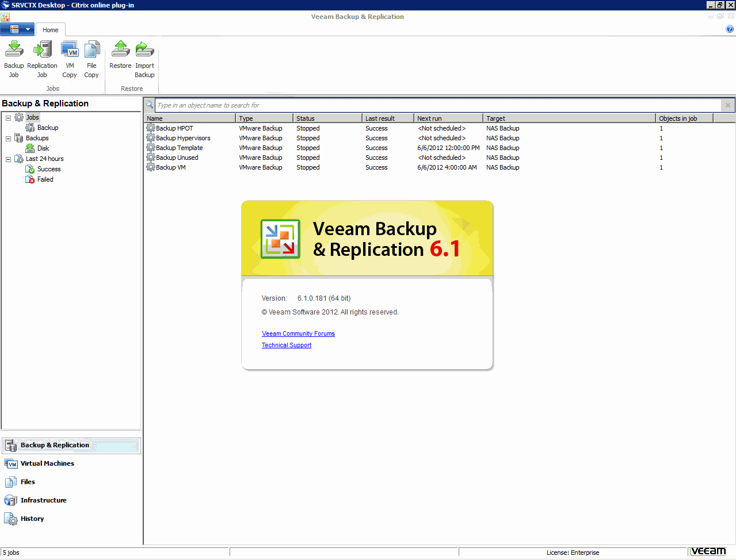Select the Jobs tree item
This screenshot has width=736, height=560.
[x=32, y=117]
